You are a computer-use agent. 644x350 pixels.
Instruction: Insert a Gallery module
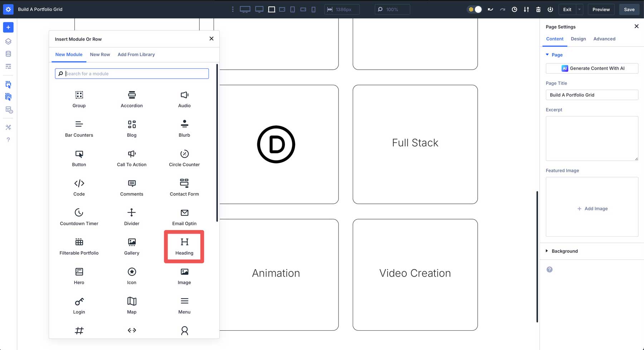click(131, 246)
